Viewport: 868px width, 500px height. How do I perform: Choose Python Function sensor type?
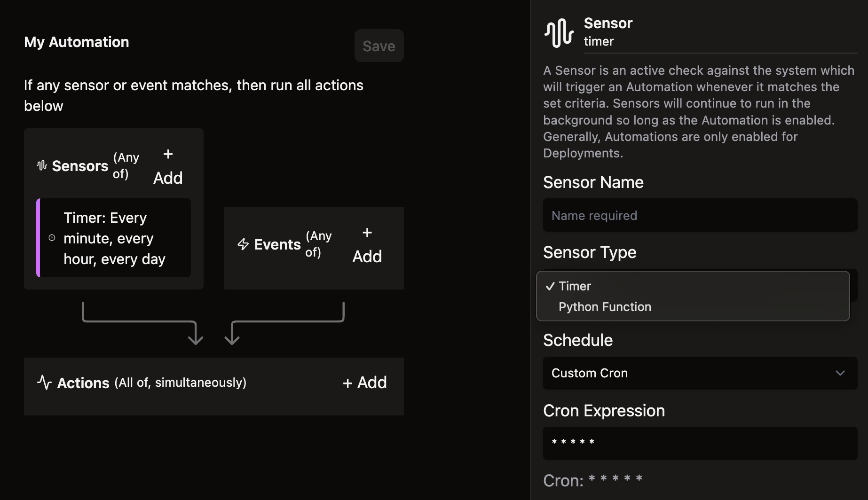click(x=693, y=307)
